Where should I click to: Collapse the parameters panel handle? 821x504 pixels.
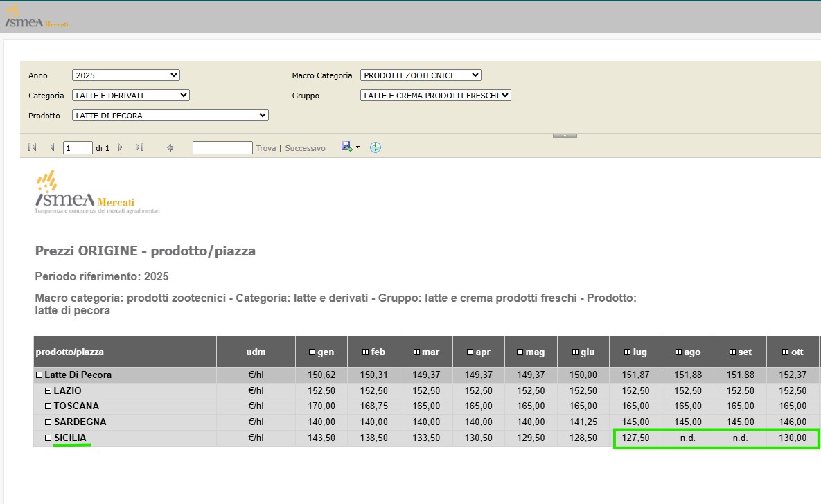[x=565, y=136]
